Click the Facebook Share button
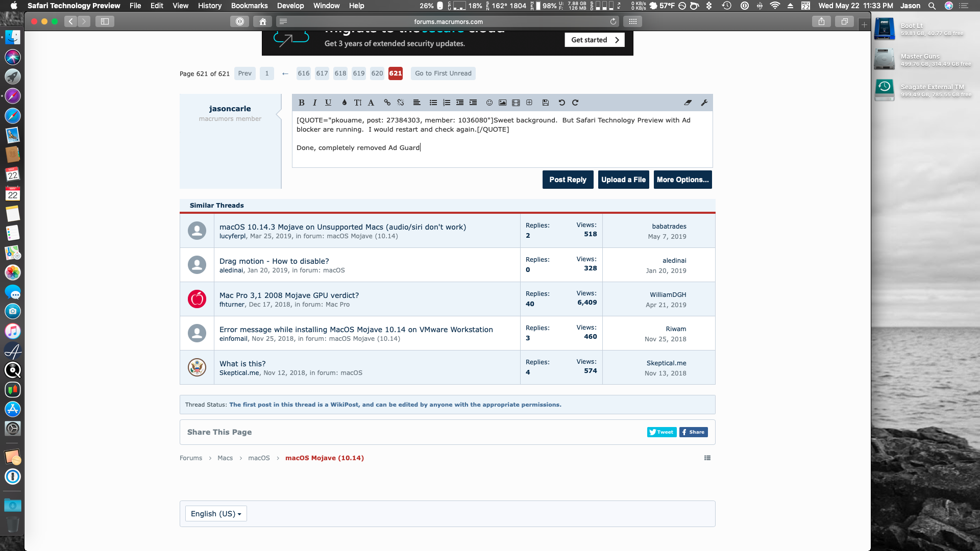This screenshot has height=551, width=980. (693, 432)
